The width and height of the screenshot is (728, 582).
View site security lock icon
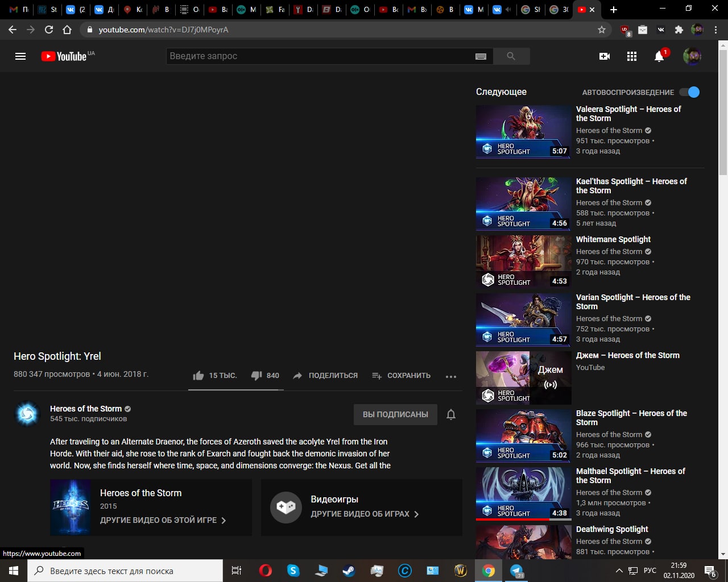coord(89,30)
